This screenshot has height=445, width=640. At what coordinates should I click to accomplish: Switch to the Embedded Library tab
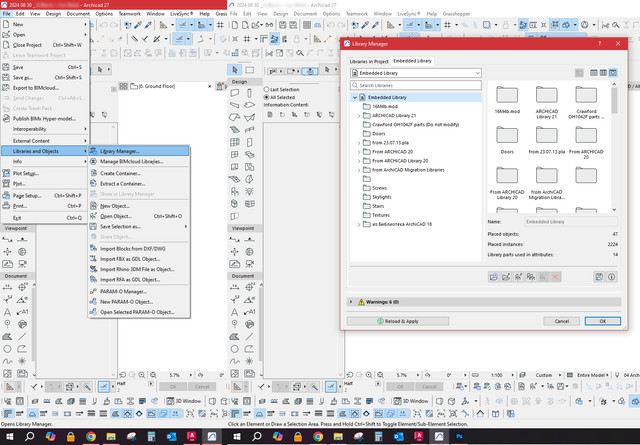(412, 61)
